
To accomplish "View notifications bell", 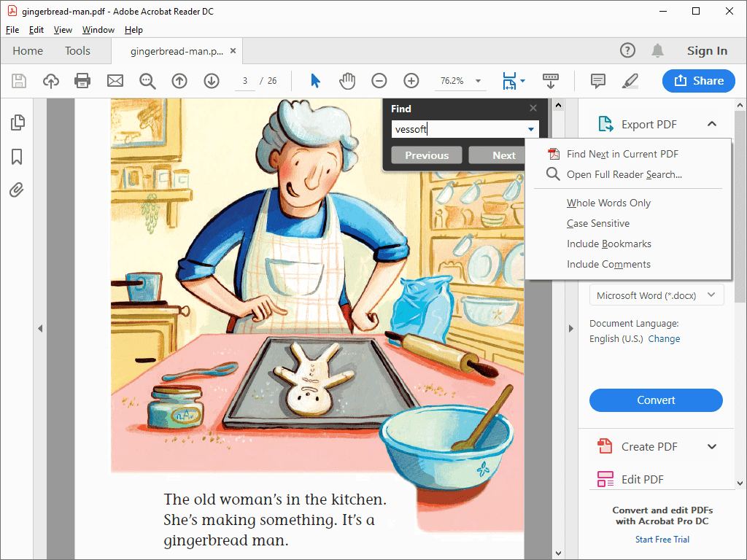I will (657, 50).
